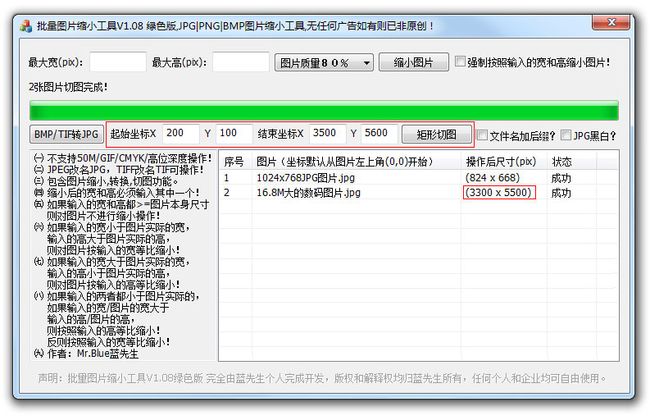Toggle the JPG黑白 checkbox
Viewport: 650px width, 420px height.
(566, 135)
